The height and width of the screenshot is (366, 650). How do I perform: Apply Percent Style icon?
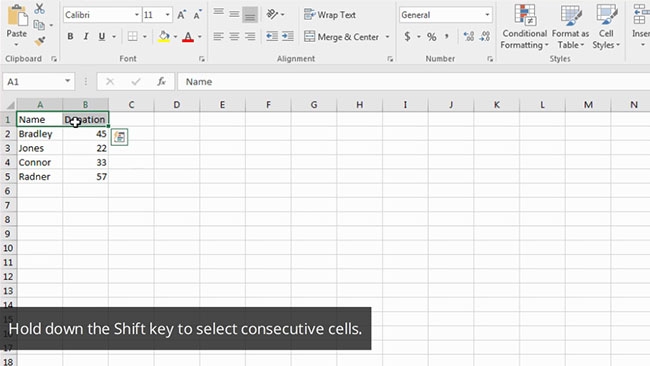[x=432, y=36]
